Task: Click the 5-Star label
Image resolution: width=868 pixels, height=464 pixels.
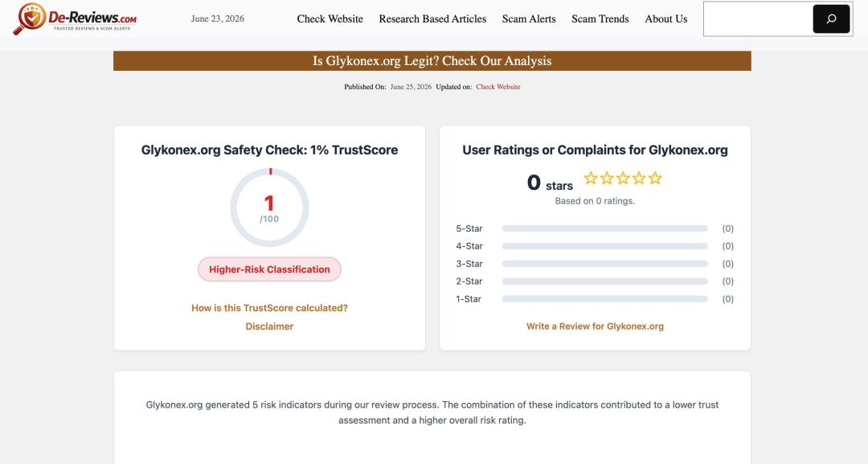Action: click(469, 228)
